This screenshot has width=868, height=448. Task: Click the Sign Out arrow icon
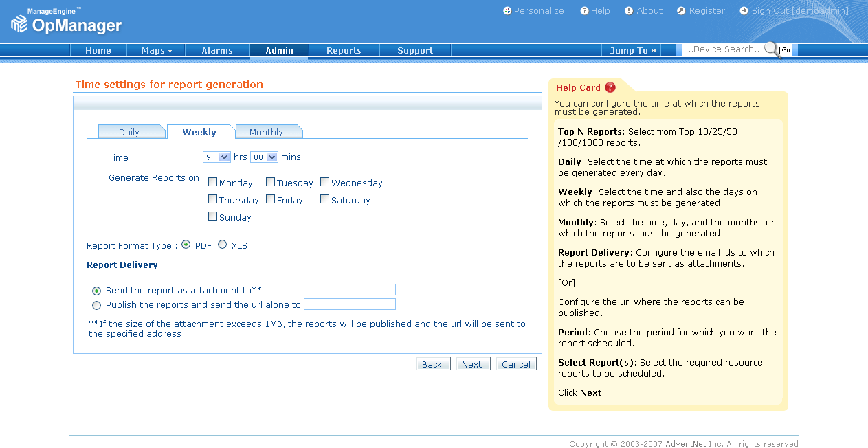pyautogui.click(x=744, y=11)
